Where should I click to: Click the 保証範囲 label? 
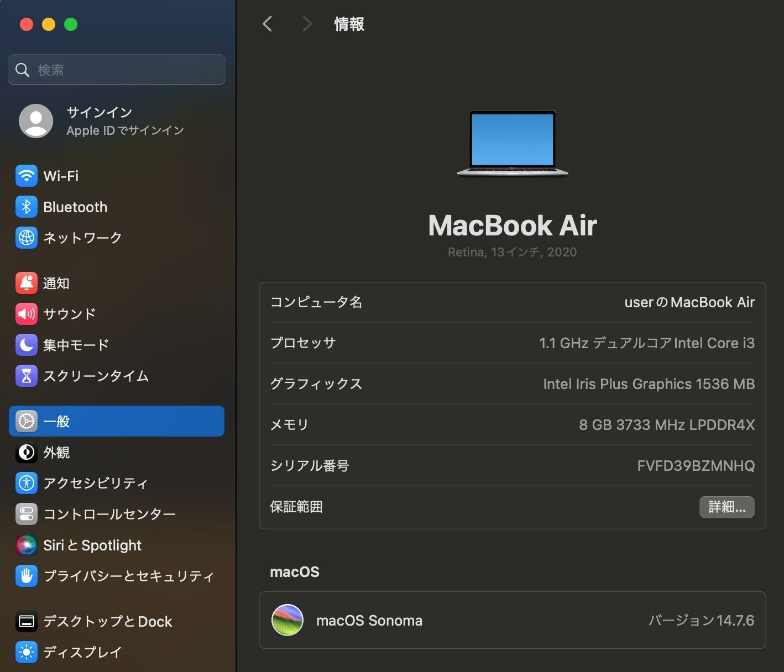click(x=296, y=507)
